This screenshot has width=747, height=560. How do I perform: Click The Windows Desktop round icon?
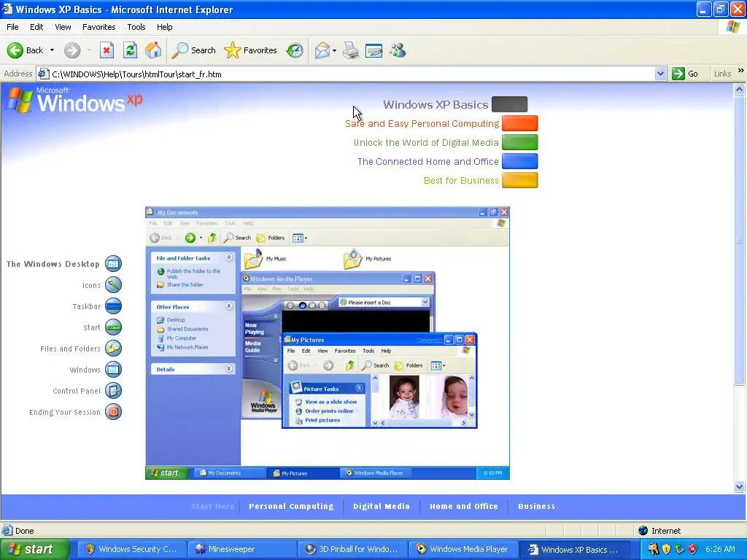point(113,264)
